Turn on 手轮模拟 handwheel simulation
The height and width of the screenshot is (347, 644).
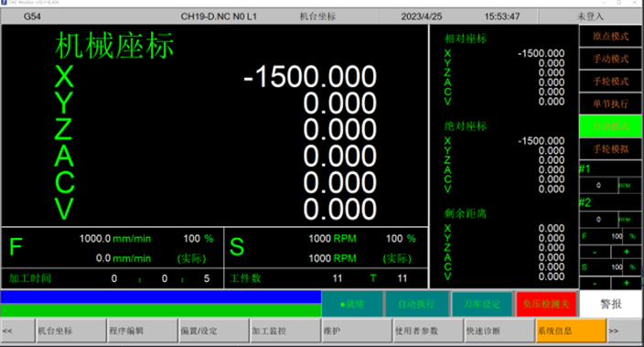coord(610,149)
